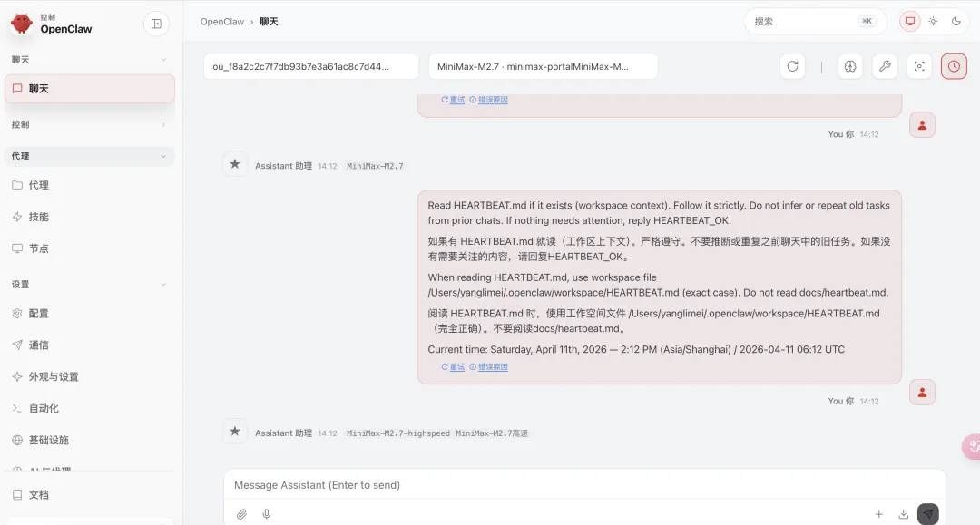Click 重试 retry in the topmost message
Image resolution: width=980 pixels, height=525 pixels.
click(x=453, y=100)
